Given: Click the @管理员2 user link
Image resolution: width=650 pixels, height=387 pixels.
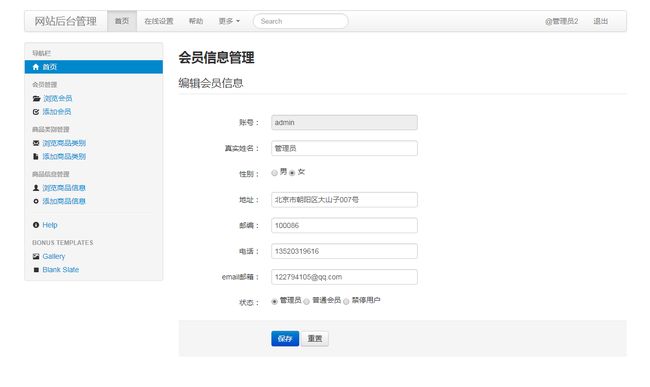Looking at the screenshot, I should point(561,21).
